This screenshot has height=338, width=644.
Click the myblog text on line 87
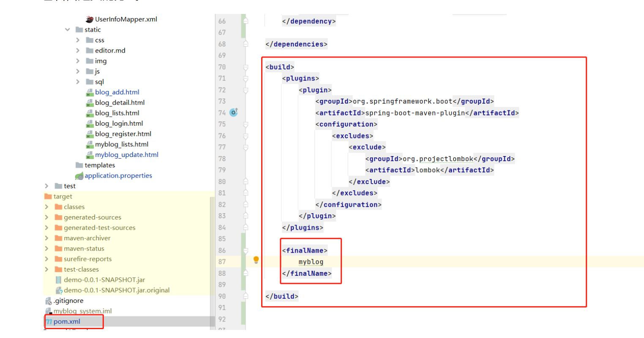pos(311,262)
